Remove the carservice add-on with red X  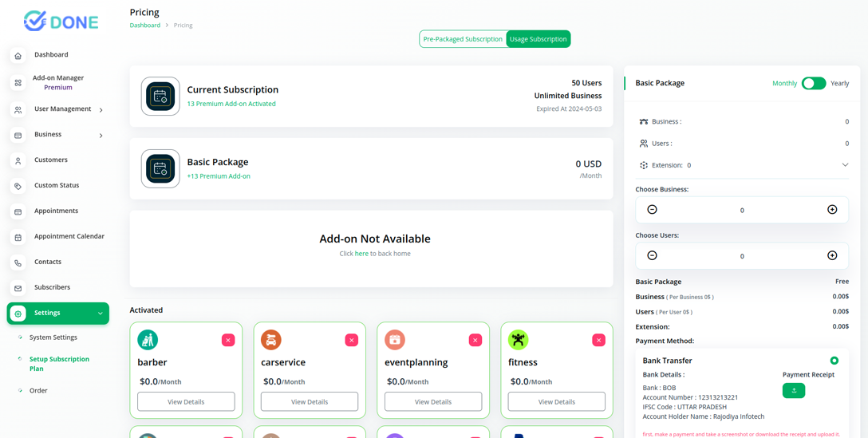point(352,340)
